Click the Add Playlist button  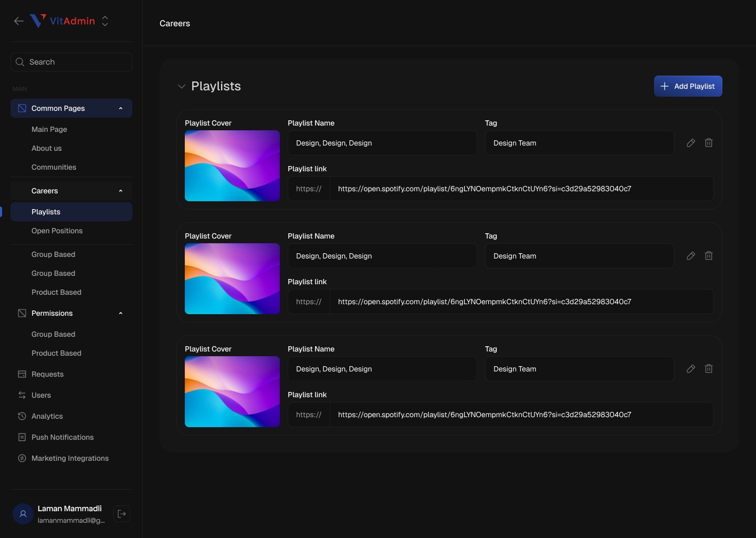point(688,86)
